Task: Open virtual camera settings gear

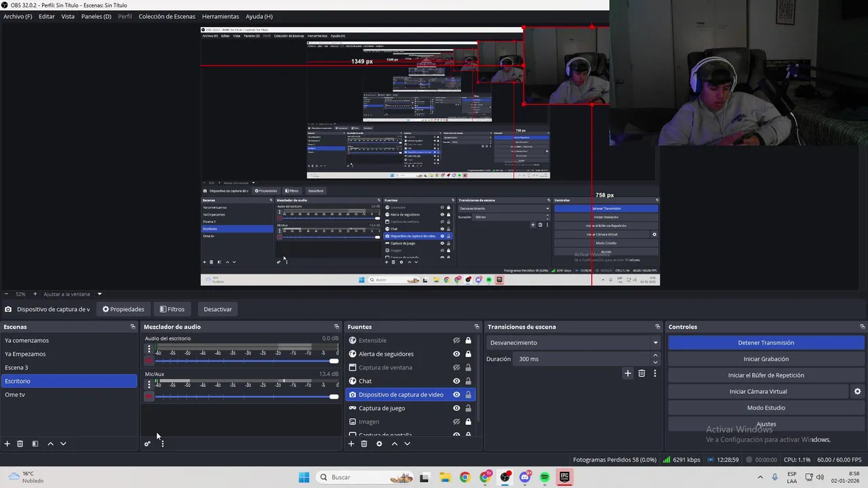Action: 857,392
